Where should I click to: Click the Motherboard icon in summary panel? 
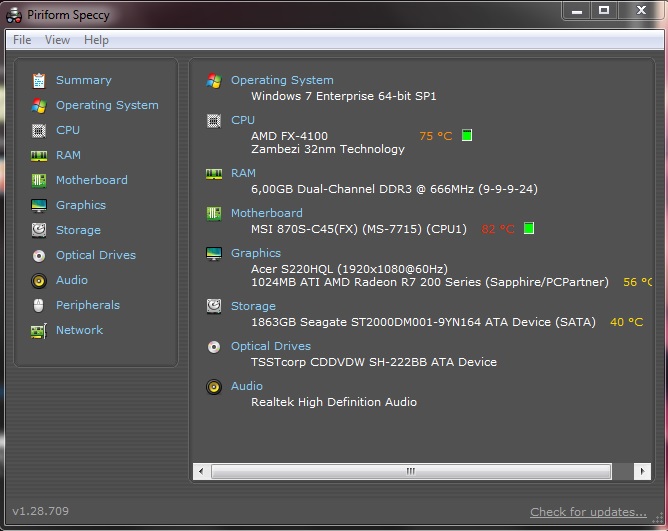[214, 214]
